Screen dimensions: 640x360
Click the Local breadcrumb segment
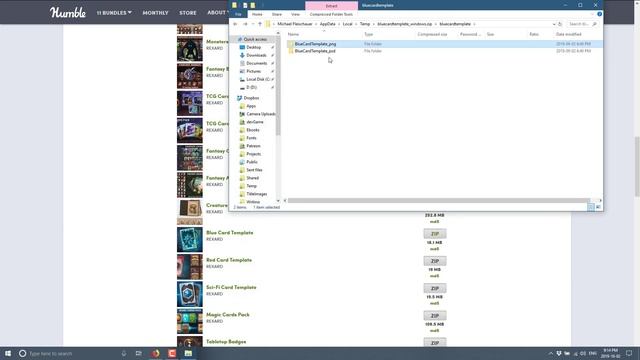tap(347, 24)
